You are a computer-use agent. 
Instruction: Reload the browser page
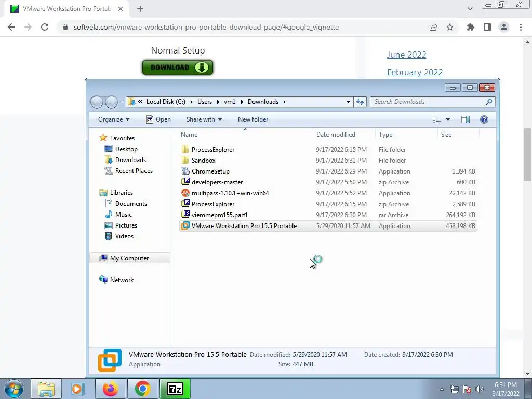click(x=45, y=27)
